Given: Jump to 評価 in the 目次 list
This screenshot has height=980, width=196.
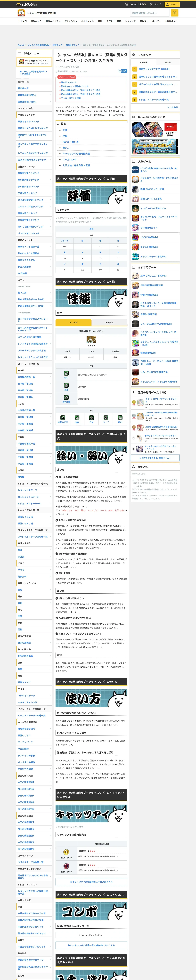Looking at the screenshot, I should [x=65, y=130].
